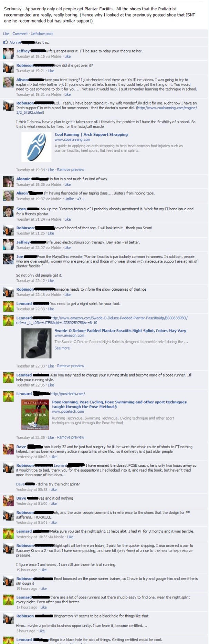The width and height of the screenshot is (209, 644).
Task: Click Dave's avatar on the surgery comment
Action: (x=8, y=449)
